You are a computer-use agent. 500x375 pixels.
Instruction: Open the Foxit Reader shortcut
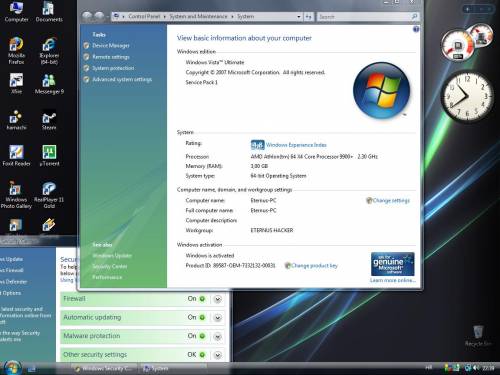click(16, 155)
